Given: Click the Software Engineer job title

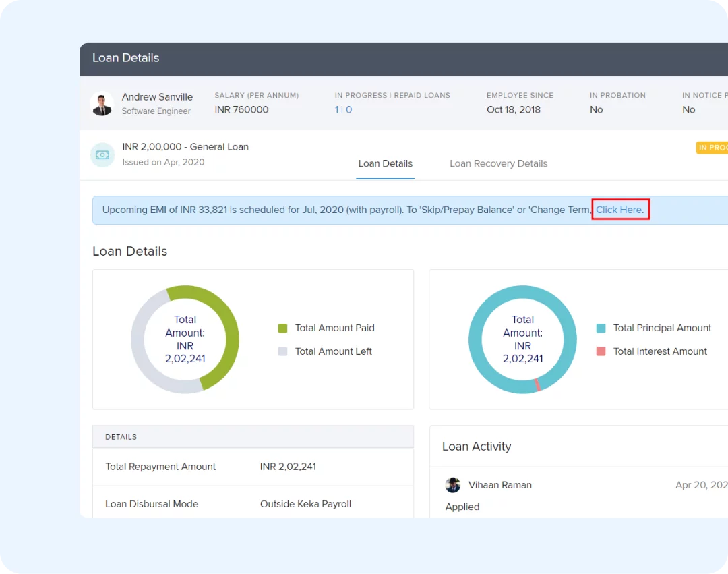Looking at the screenshot, I should click(156, 111).
